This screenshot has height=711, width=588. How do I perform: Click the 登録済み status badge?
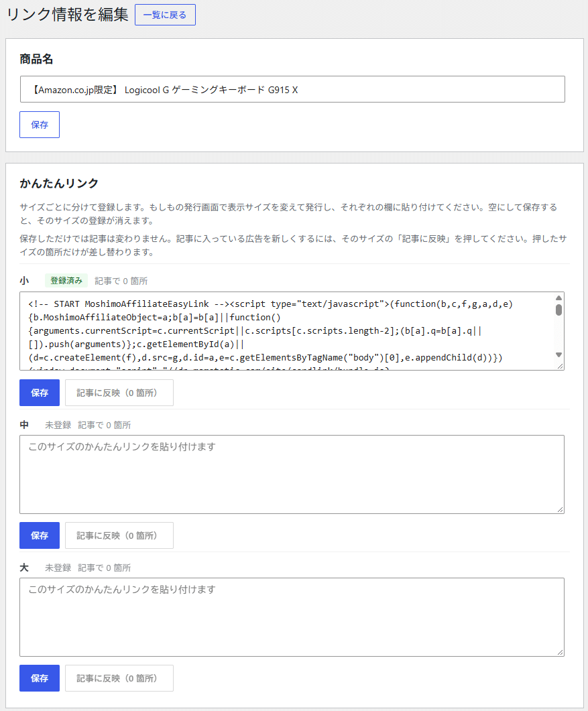66,281
